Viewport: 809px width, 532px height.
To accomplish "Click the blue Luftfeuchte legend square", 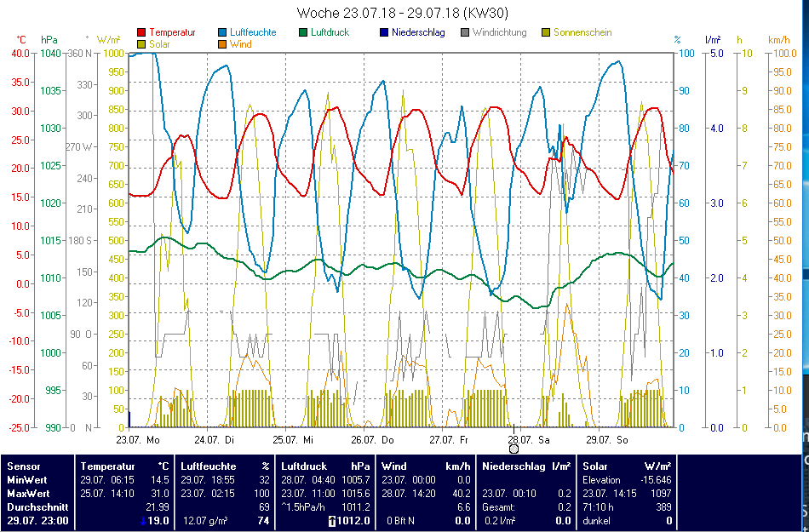I will (x=223, y=32).
